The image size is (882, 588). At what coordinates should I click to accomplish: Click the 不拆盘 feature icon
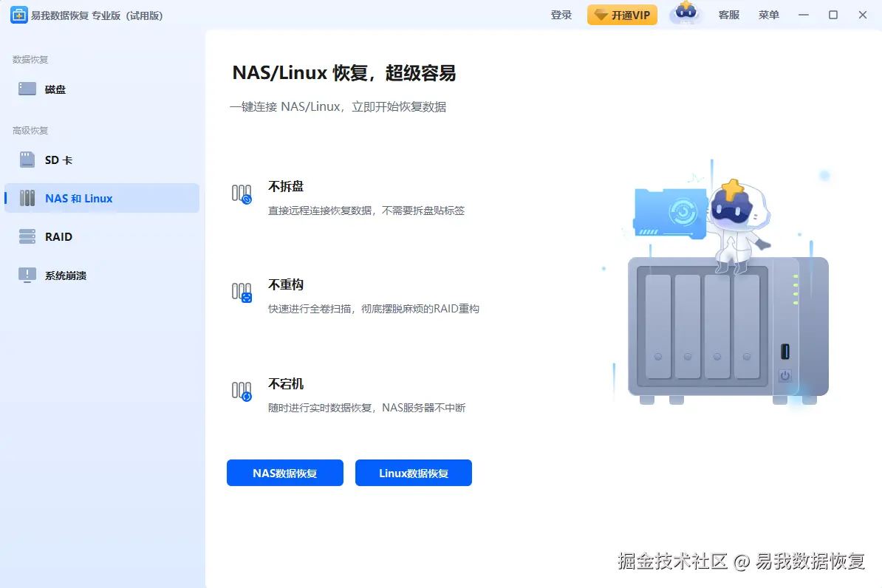click(x=242, y=194)
